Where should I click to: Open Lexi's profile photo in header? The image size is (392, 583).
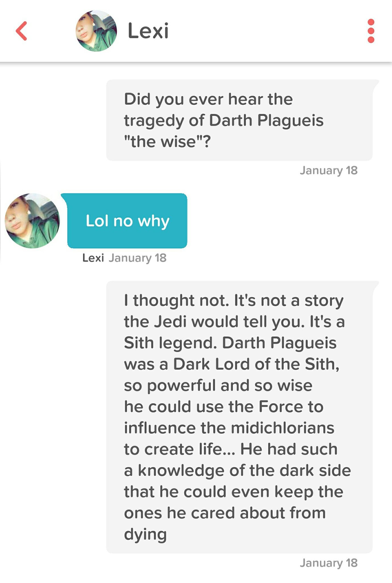click(96, 31)
